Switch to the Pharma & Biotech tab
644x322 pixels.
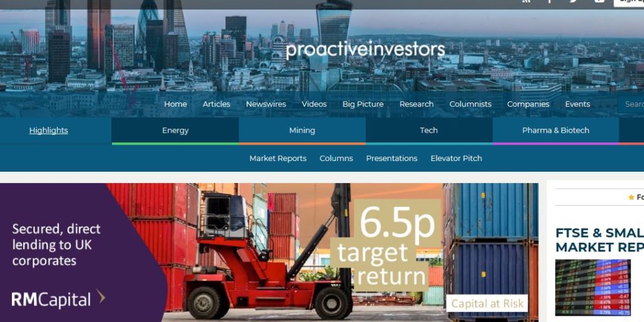click(x=556, y=131)
